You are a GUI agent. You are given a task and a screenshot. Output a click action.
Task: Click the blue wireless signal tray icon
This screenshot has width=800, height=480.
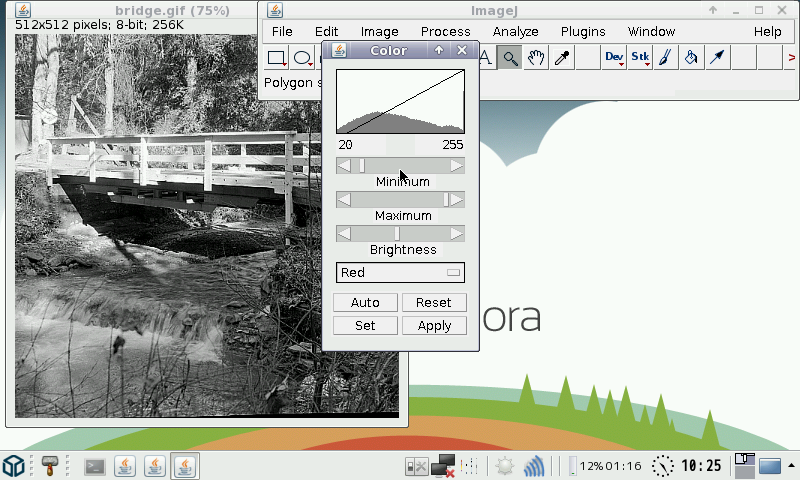[534, 466]
